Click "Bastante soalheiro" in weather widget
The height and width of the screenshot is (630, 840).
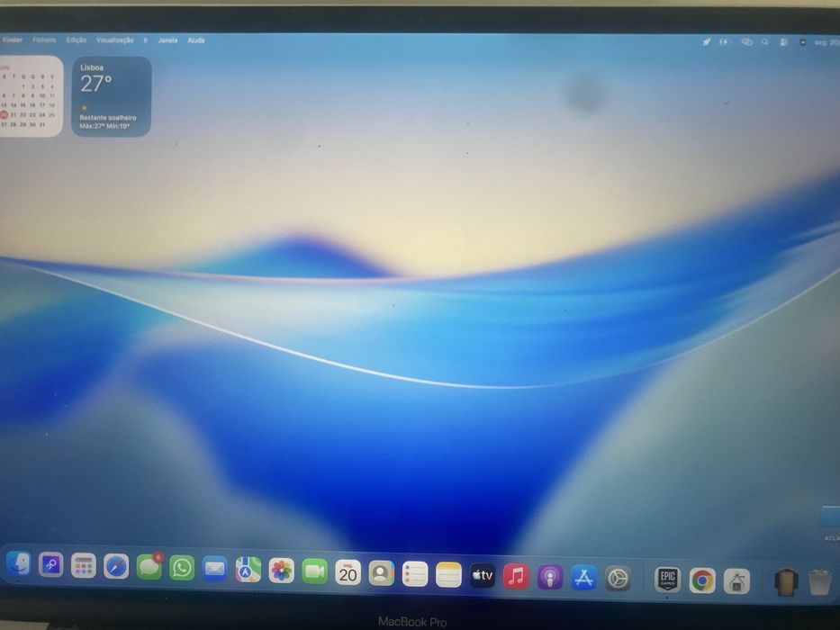click(x=108, y=117)
